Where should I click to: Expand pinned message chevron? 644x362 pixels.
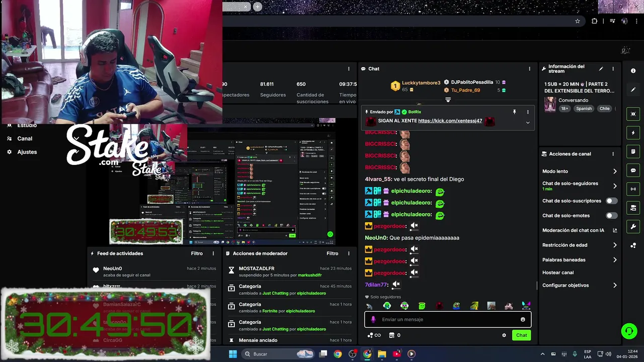(x=528, y=122)
